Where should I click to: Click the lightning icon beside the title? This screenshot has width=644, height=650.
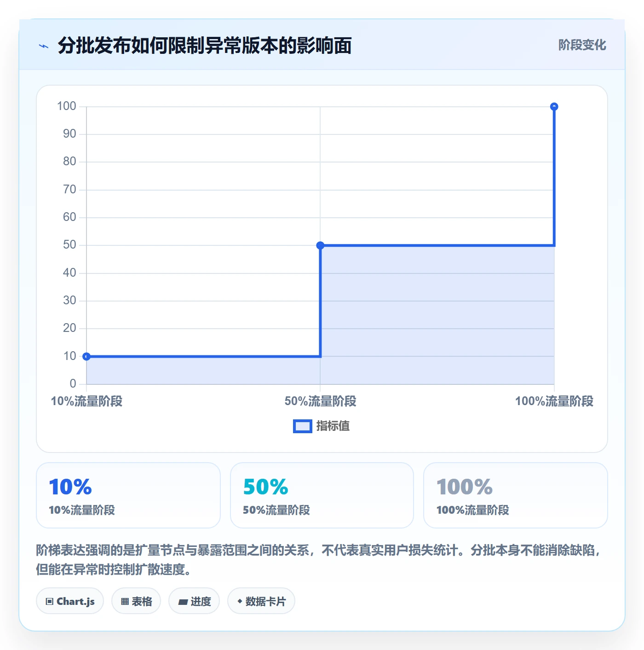point(44,46)
